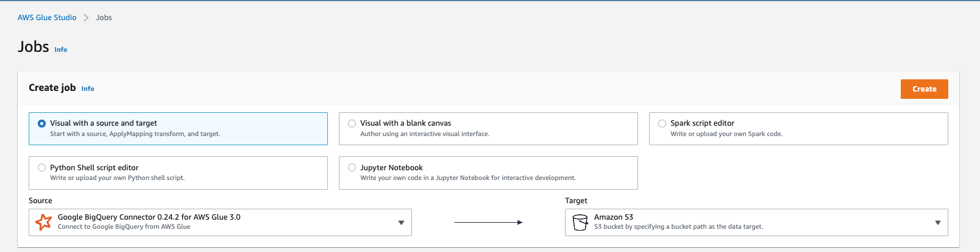
Task: Open AWS Glue Studio breadcrumb link
Action: [x=47, y=18]
